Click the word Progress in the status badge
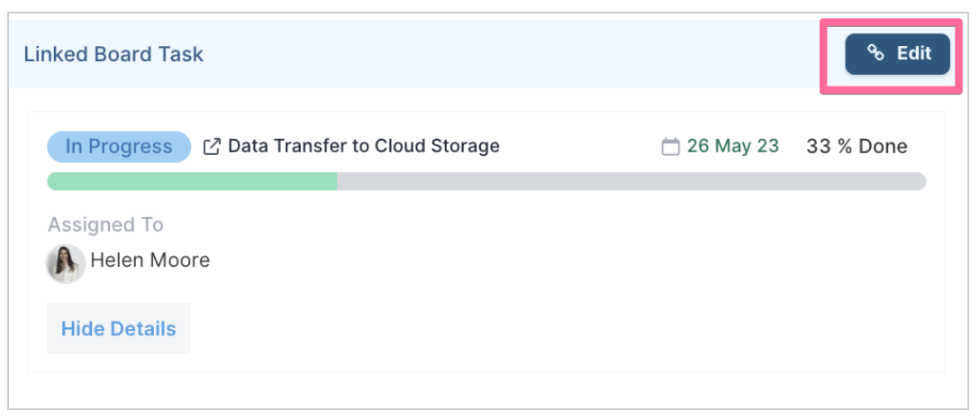This screenshot has height=420, width=980. 130,147
